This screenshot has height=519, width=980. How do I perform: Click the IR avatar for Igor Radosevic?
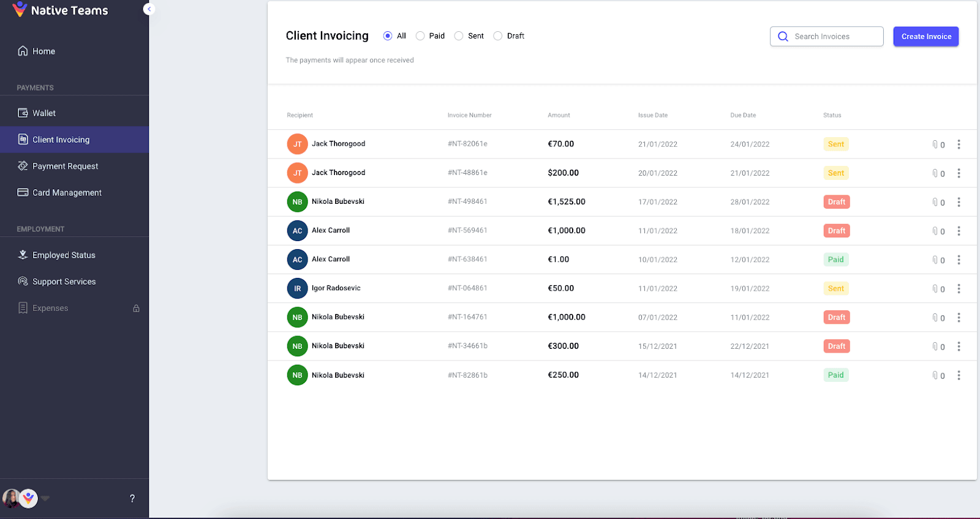pyautogui.click(x=297, y=288)
